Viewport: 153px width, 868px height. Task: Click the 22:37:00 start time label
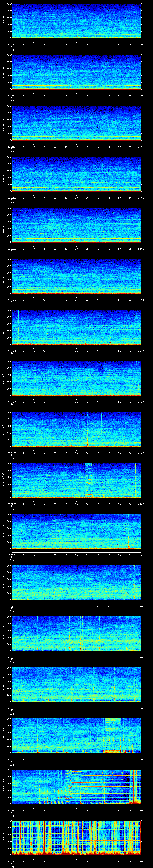click(x=12, y=760)
